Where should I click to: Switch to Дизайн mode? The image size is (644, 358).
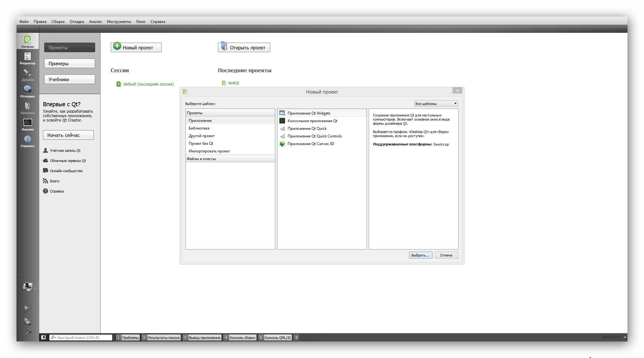(x=28, y=75)
